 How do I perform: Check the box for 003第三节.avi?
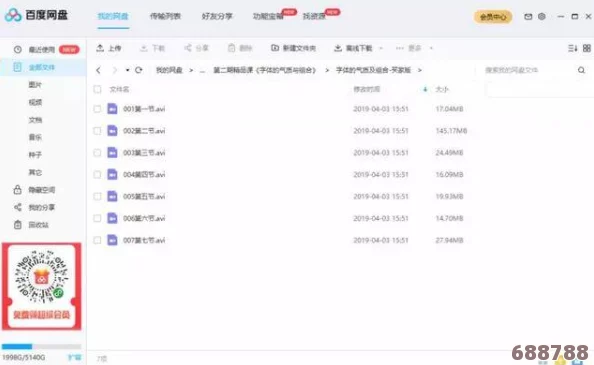tap(97, 153)
